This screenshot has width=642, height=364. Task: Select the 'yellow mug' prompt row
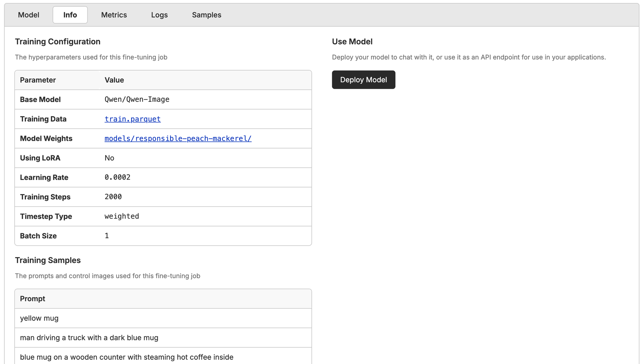point(39,318)
